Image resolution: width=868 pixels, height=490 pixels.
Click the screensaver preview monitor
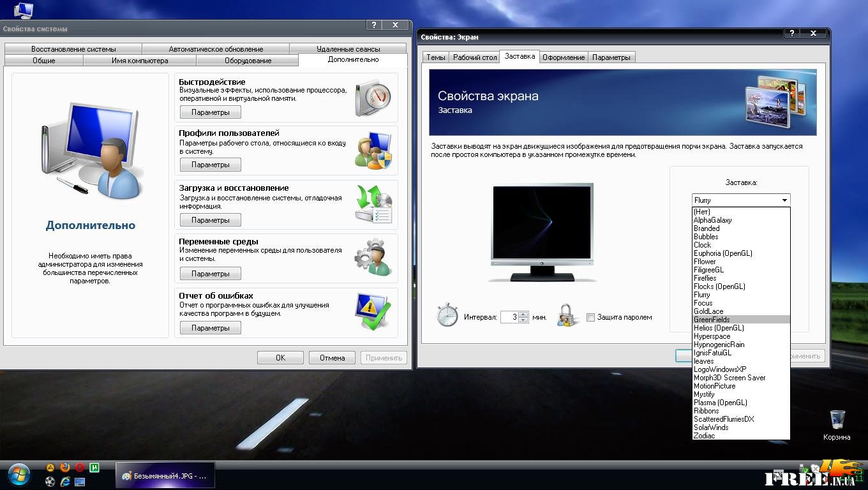(542, 232)
